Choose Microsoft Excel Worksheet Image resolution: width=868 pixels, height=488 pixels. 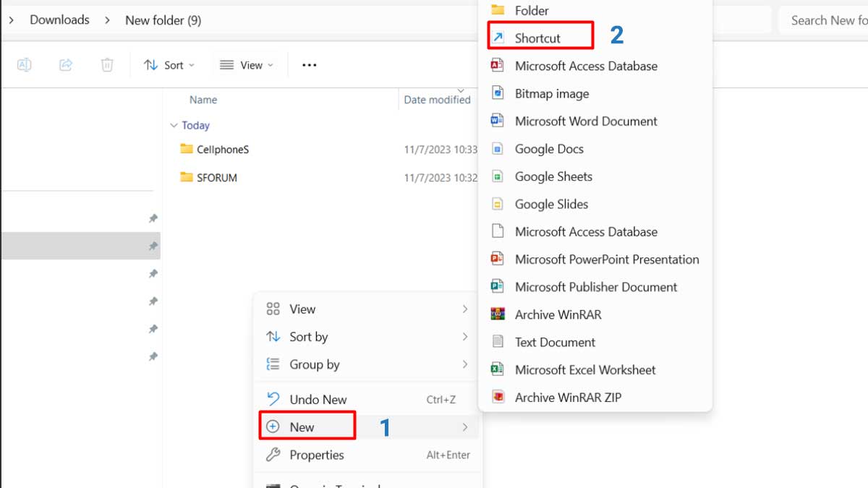tap(595, 369)
